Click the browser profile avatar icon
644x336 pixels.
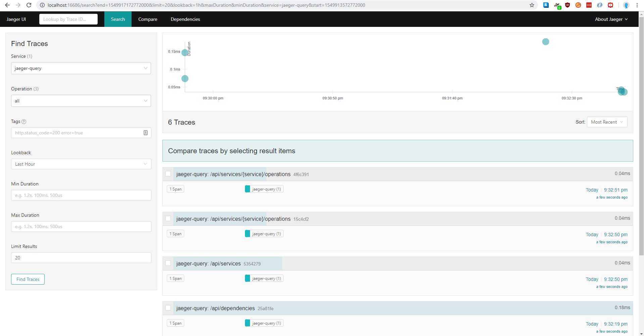[x=626, y=5]
